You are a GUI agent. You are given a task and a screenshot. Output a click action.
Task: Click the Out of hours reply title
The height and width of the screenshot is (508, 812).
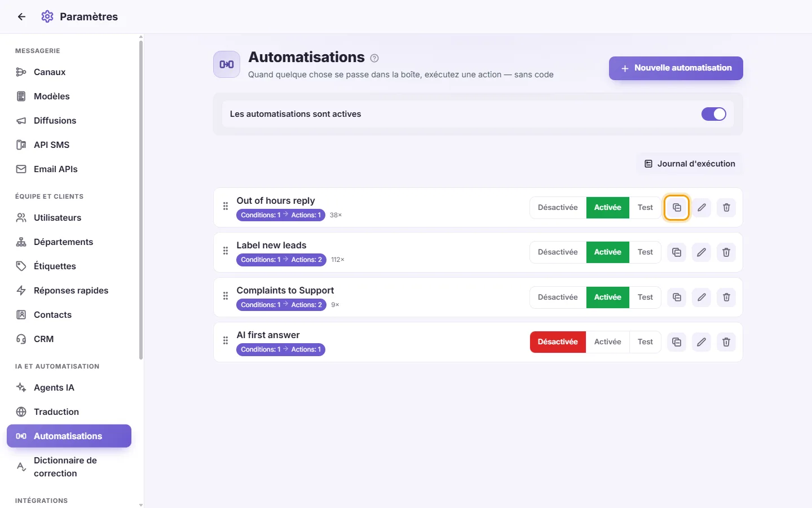(x=276, y=201)
